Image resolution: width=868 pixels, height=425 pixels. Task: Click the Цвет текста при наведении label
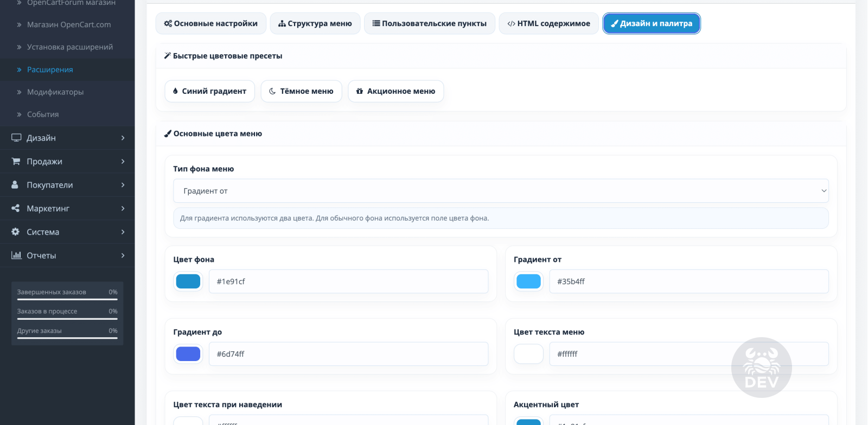coord(228,404)
